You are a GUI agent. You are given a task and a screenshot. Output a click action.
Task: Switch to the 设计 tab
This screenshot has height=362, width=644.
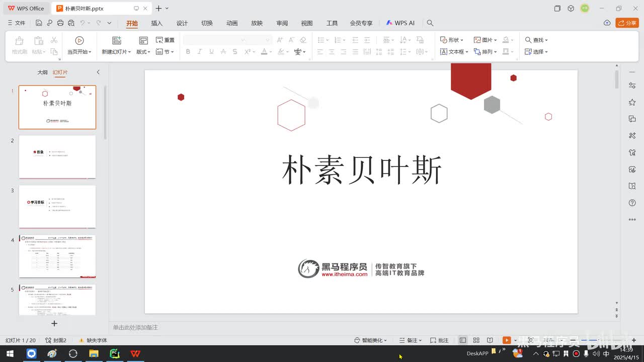coord(182,23)
